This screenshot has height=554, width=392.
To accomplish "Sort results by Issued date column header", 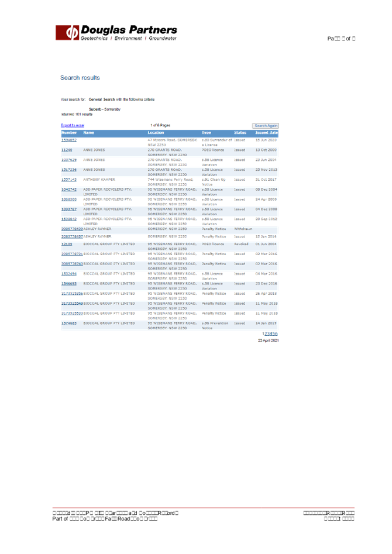I will [x=267, y=133].
